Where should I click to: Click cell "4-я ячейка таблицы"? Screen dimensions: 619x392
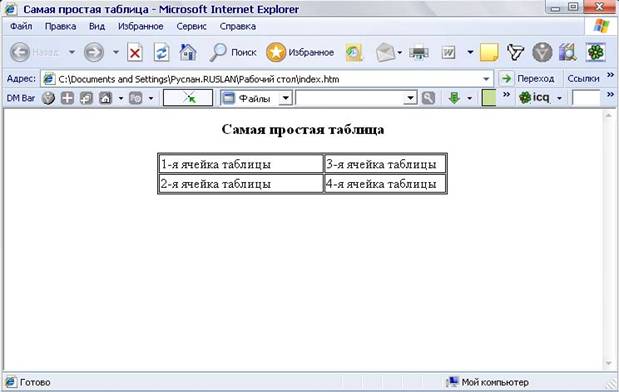pyautogui.click(x=385, y=184)
